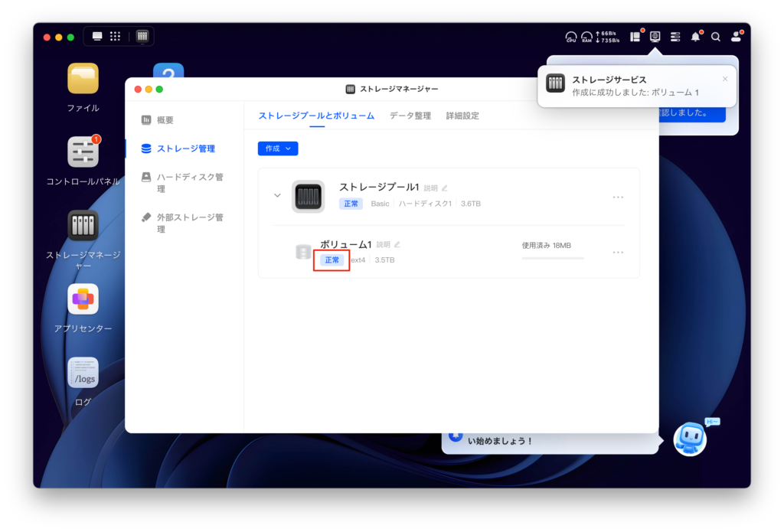
Task: Click the robot assistant icon
Action: coord(690,439)
